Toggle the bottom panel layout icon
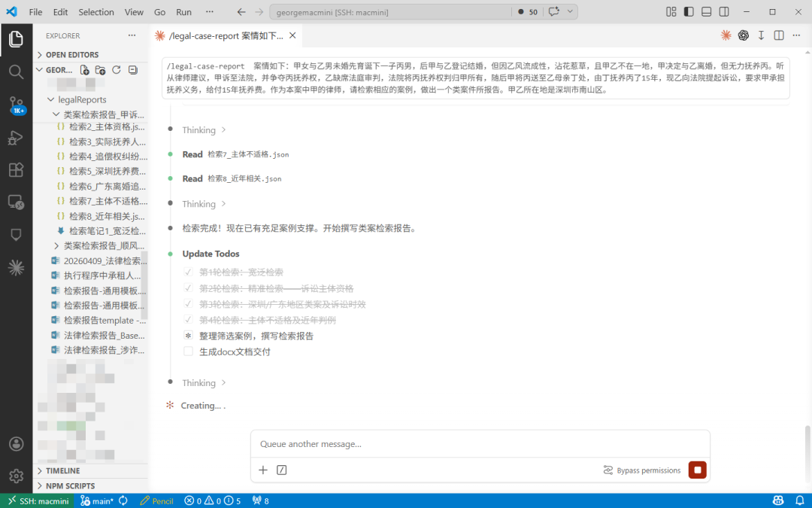 (706, 12)
